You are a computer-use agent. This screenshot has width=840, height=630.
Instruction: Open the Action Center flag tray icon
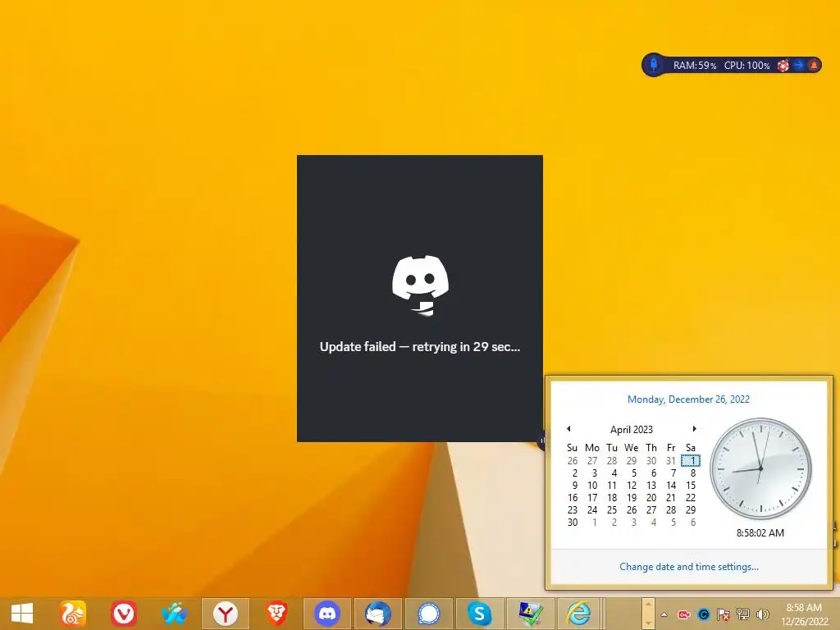[724, 614]
